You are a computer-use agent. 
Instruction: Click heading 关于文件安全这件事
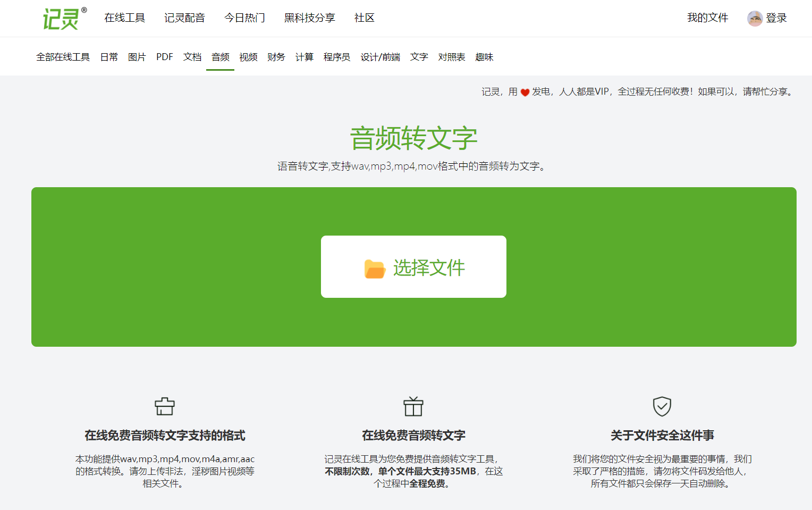[662, 436]
